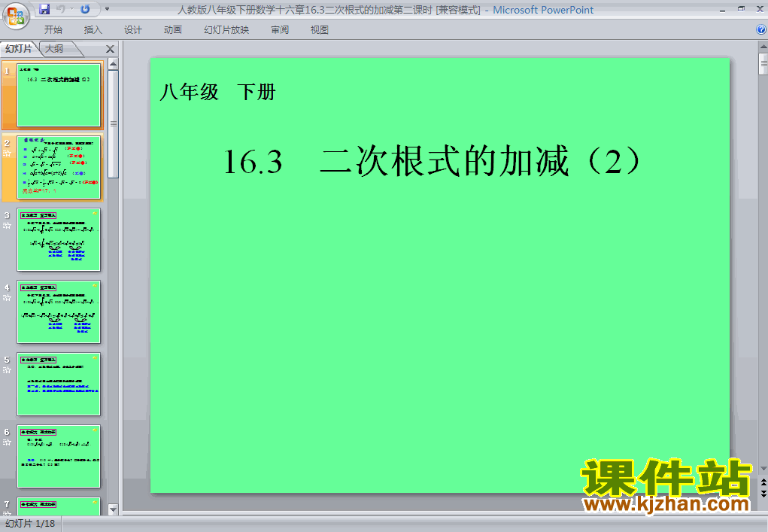768x532 pixels.
Task: Open the 插入 ribbon tab
Action: [93, 30]
